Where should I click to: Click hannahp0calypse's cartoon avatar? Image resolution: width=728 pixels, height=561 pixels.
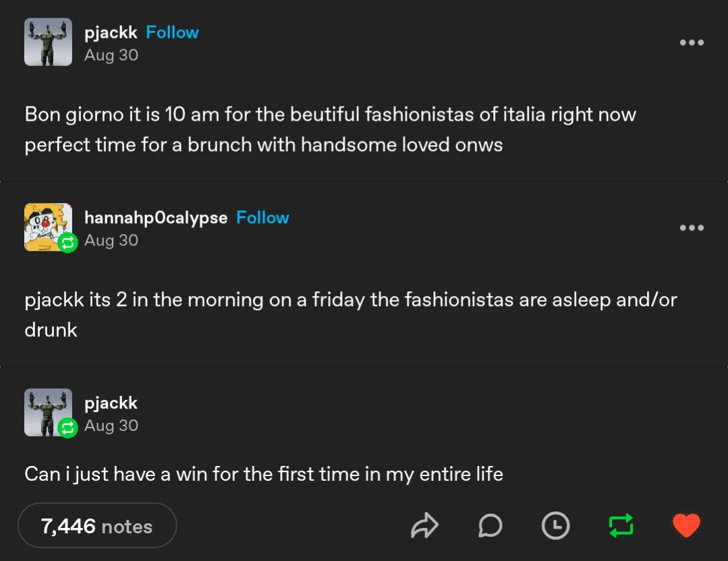click(x=46, y=225)
